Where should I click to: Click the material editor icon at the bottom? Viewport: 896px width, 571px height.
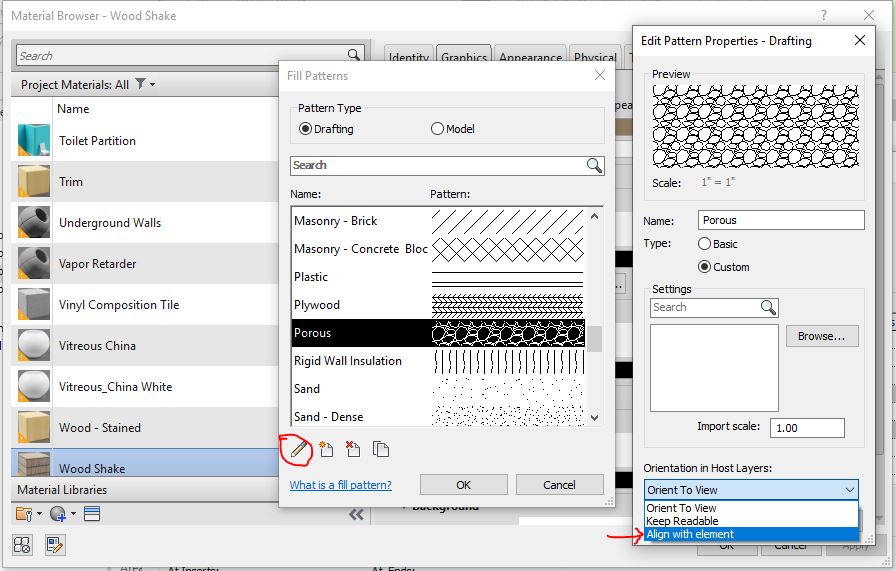[55, 545]
